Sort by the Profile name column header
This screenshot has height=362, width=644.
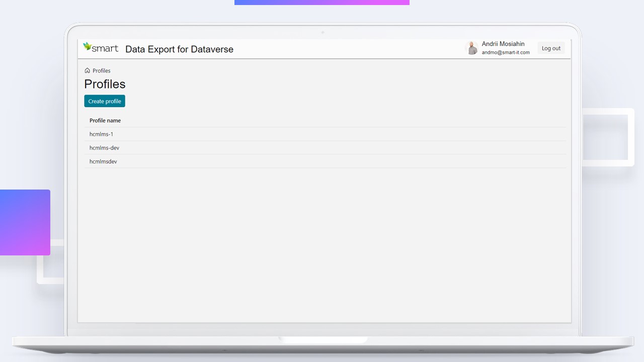(x=105, y=120)
